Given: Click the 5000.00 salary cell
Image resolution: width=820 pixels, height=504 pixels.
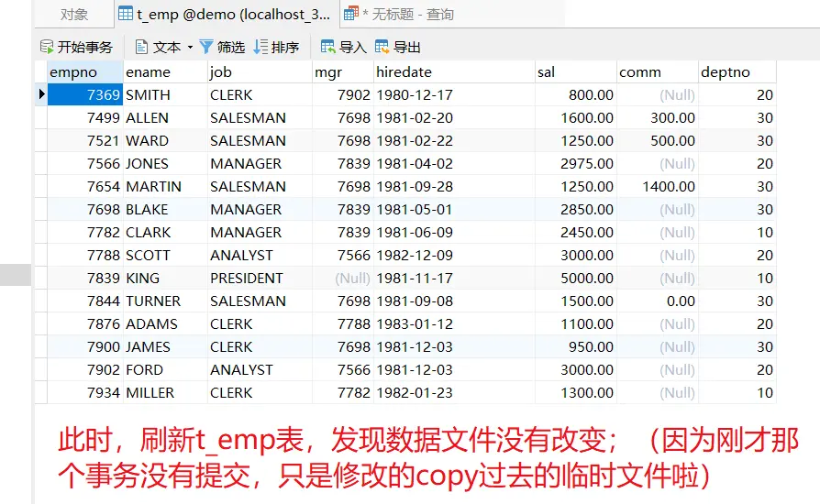Looking at the screenshot, I should (x=576, y=279).
